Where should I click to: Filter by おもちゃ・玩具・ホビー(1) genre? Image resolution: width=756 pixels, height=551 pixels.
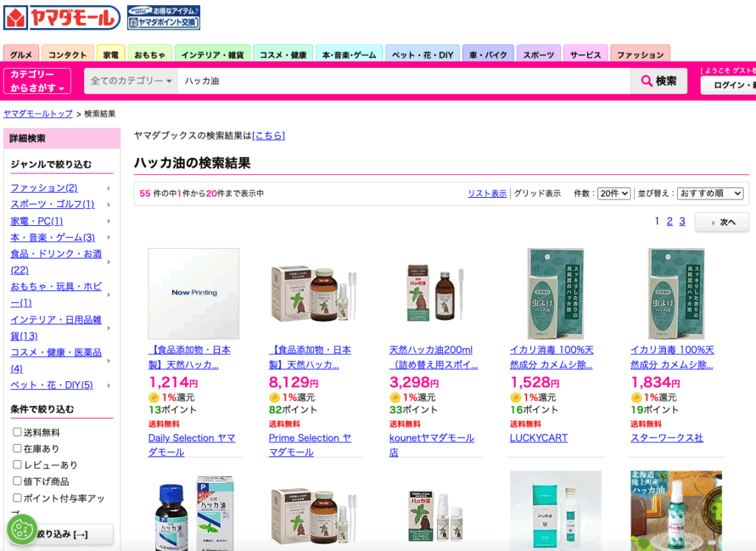[56, 294]
